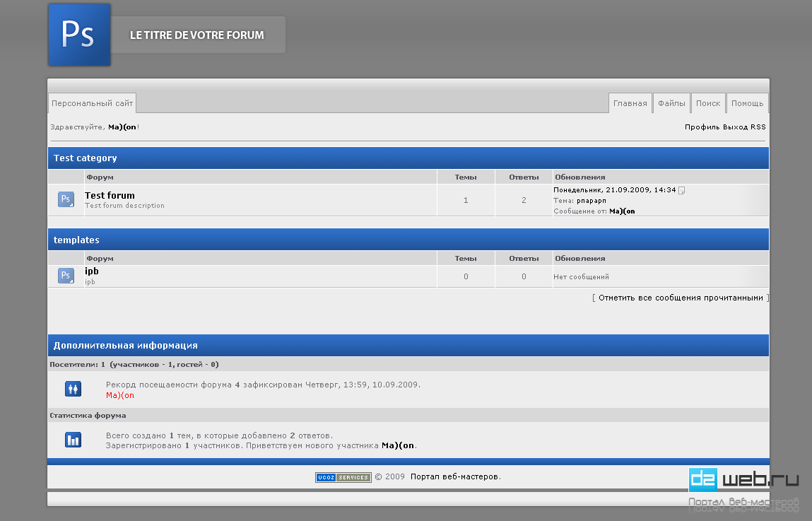Mark all read via Отметить все сообщения прочитанными
812x521 pixels.
pos(681,298)
